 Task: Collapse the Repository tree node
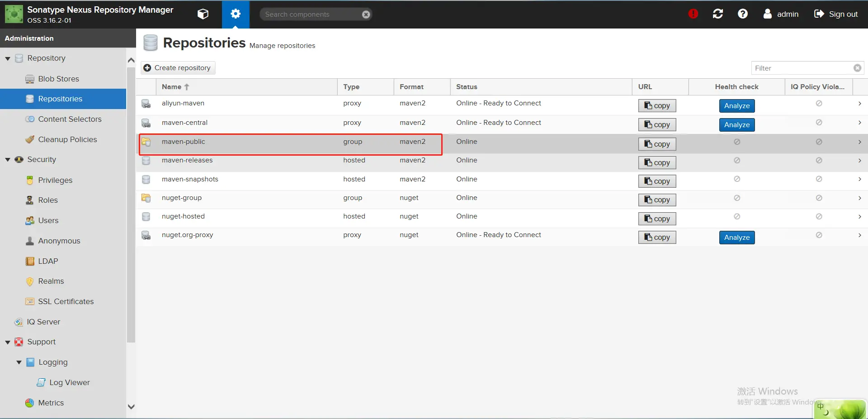[8, 58]
